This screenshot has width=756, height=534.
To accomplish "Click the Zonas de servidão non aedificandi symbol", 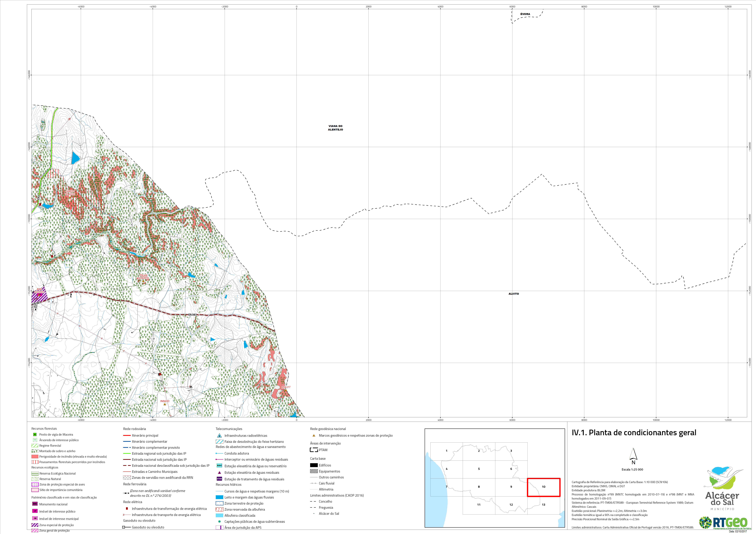I will [x=127, y=478].
